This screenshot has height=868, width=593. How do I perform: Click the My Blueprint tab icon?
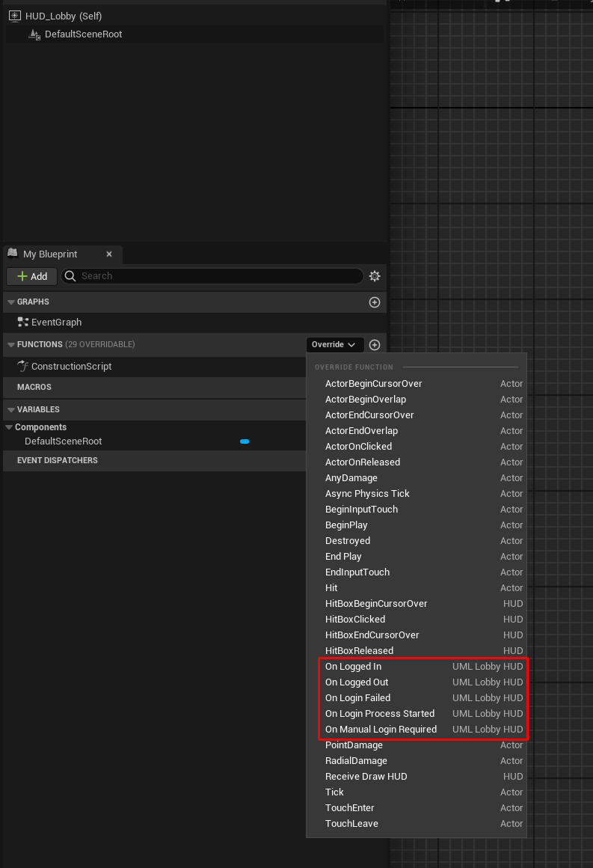point(13,254)
